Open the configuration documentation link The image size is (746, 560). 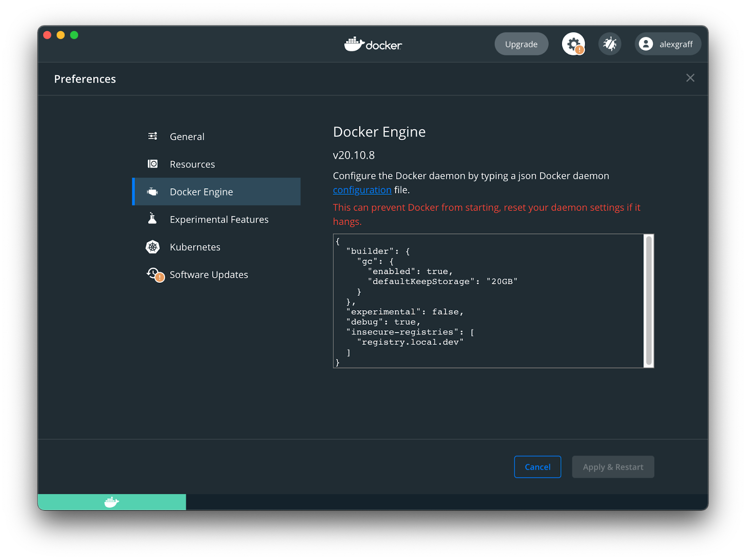(x=362, y=190)
